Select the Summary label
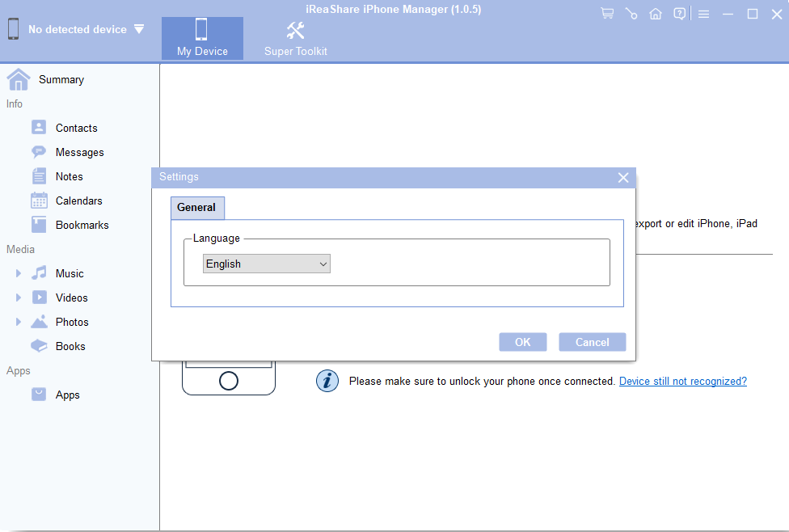 [x=61, y=79]
